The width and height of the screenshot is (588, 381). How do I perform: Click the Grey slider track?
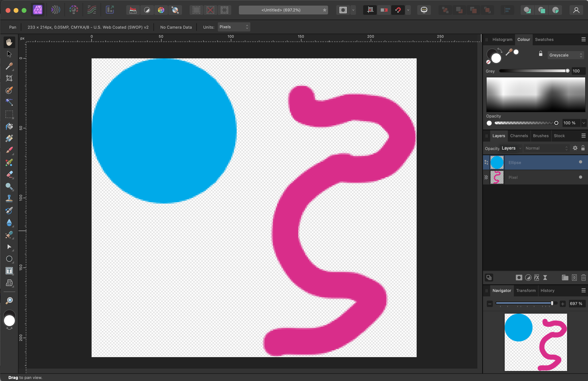tap(531, 71)
